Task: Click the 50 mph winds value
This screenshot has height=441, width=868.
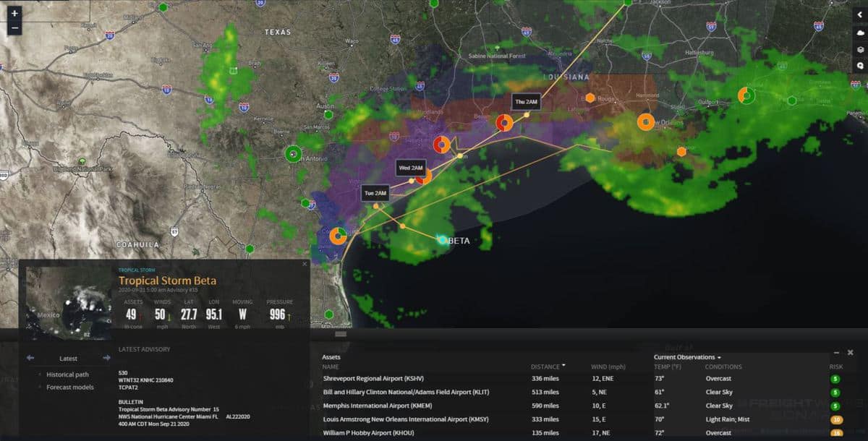Action: tap(161, 314)
